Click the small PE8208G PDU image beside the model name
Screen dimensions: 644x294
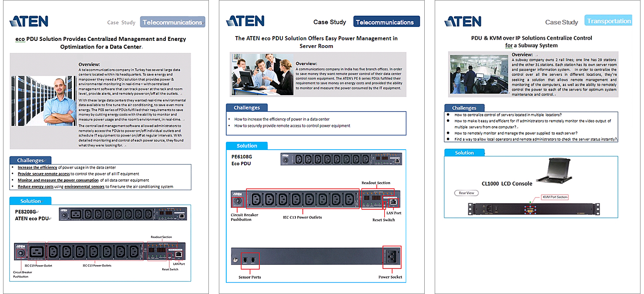[123, 214]
